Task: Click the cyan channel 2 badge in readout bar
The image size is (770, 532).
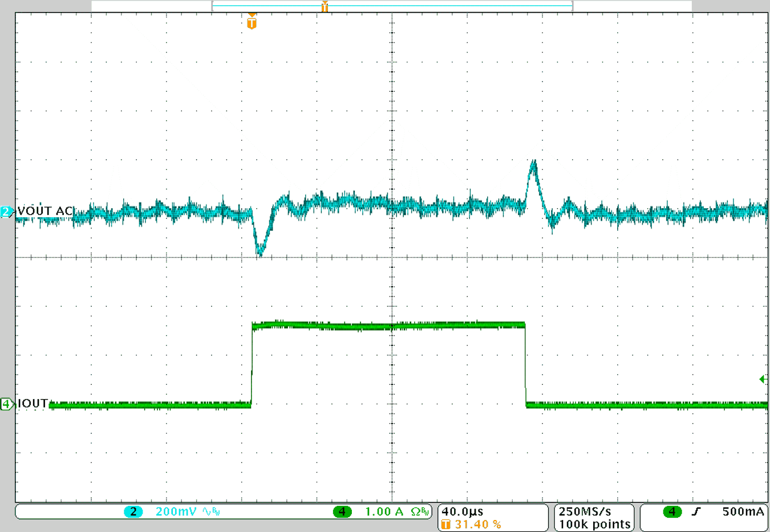Action: [133, 511]
